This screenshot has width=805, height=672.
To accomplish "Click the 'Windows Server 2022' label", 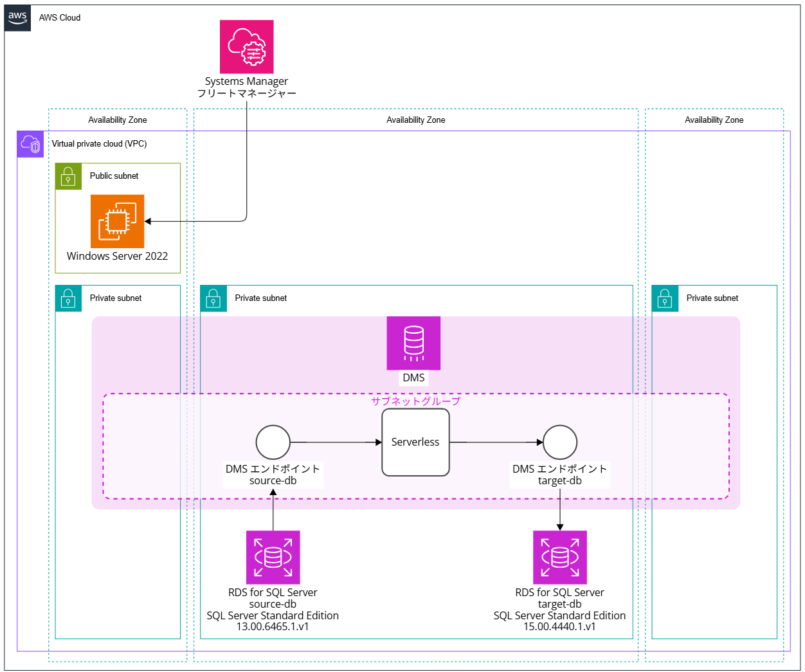I will [118, 256].
